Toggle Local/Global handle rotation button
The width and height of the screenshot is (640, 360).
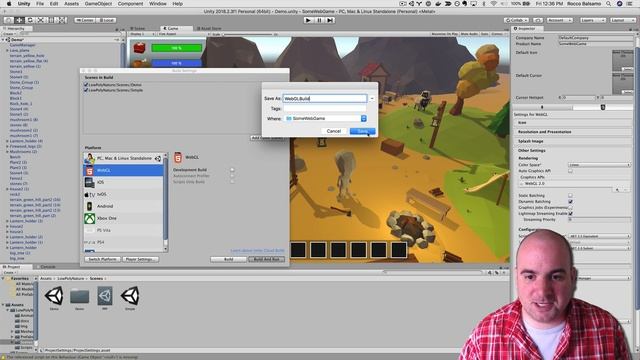pos(106,20)
